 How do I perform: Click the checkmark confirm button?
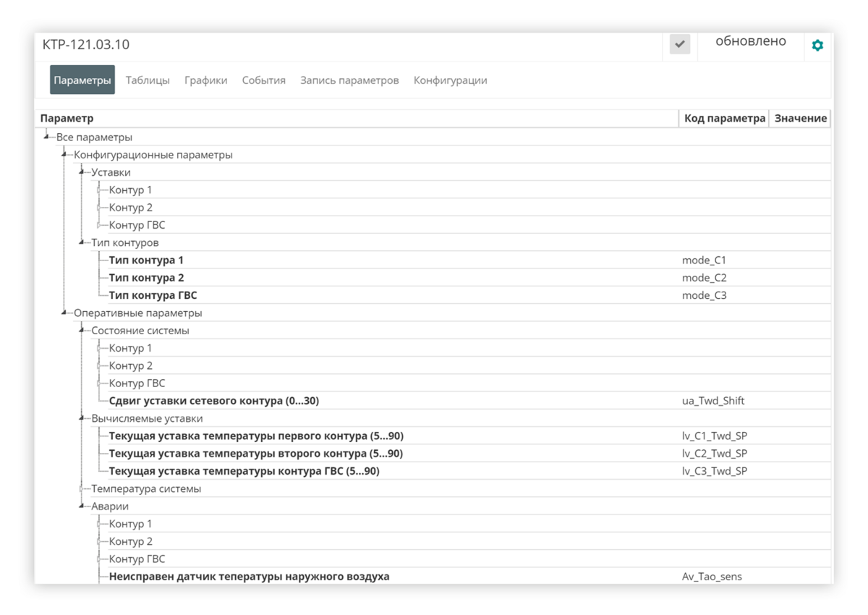[x=679, y=44]
